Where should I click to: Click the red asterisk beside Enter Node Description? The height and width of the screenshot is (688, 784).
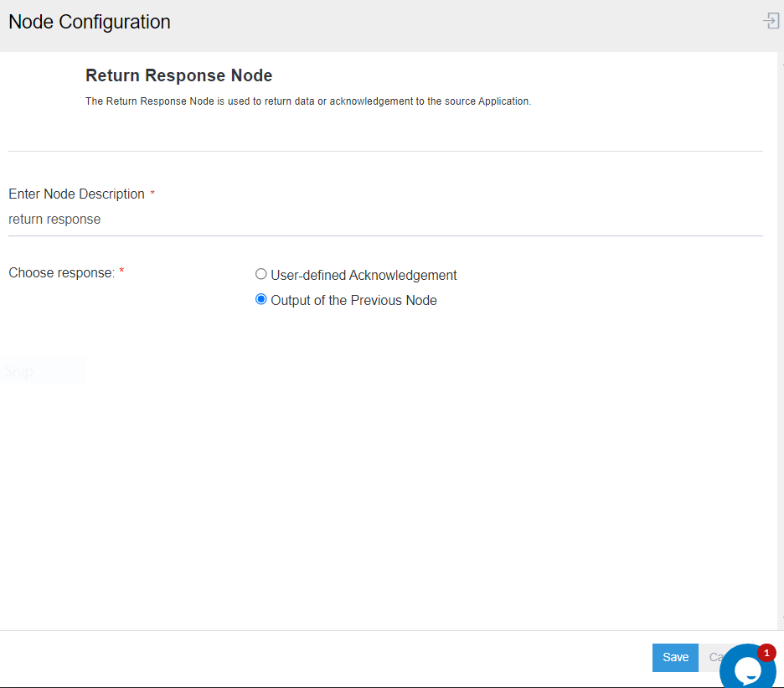152,194
